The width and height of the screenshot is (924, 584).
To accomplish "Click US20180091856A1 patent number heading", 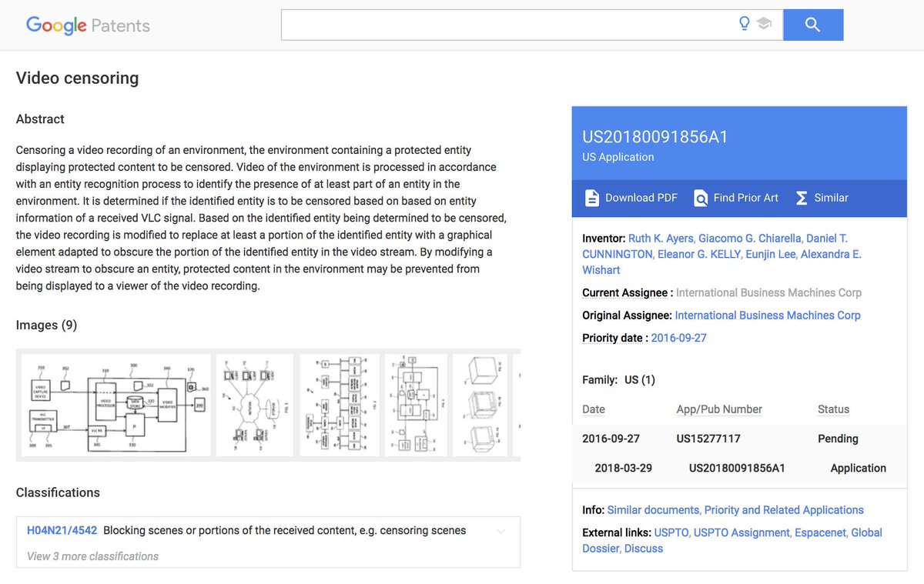I will click(655, 137).
